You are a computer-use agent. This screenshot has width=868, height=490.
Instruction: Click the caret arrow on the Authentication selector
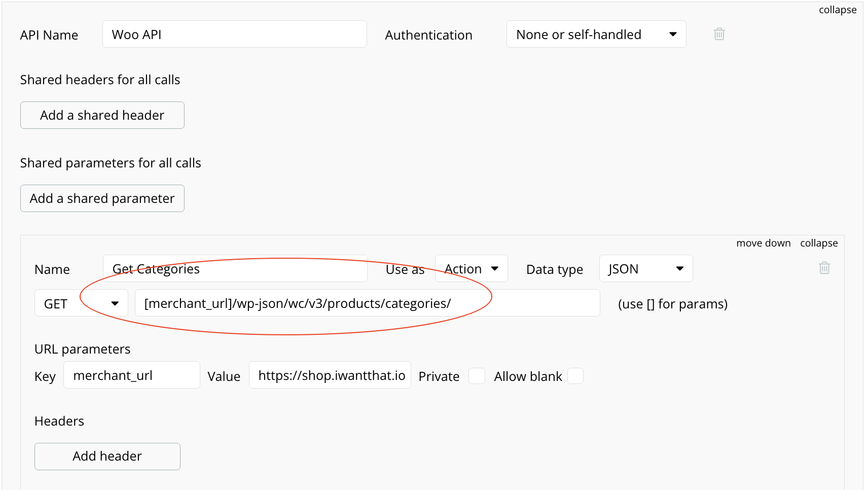673,34
